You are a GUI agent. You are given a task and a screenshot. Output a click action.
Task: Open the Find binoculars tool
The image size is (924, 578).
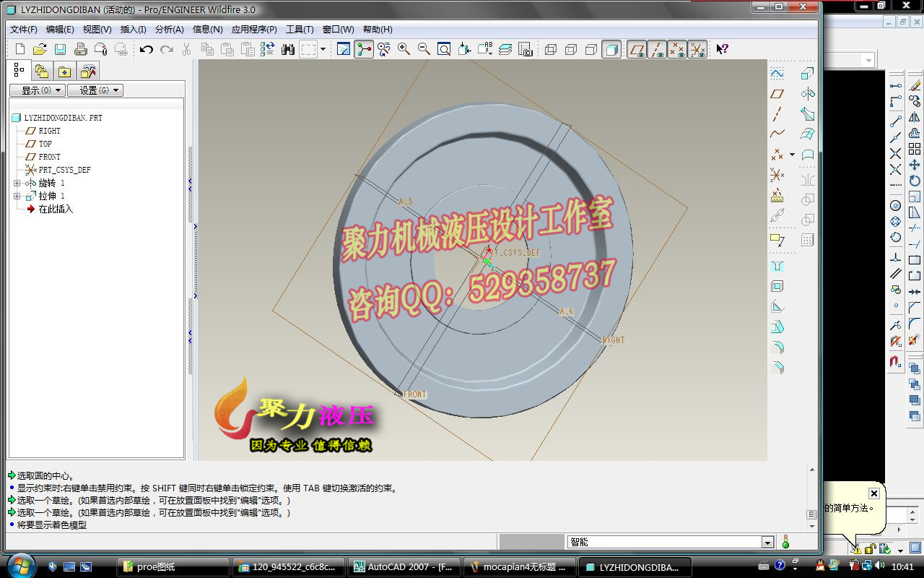point(288,49)
